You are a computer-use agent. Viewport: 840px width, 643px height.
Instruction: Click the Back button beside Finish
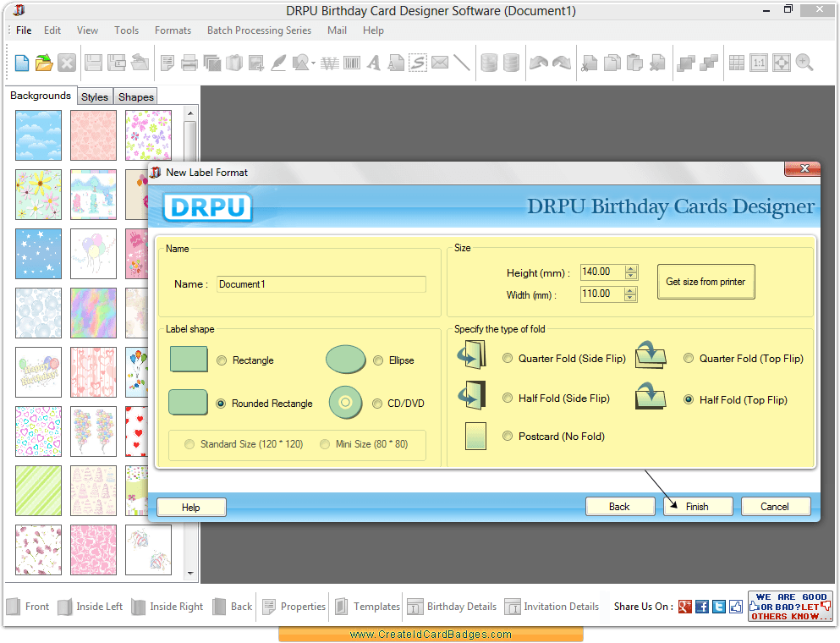click(620, 506)
